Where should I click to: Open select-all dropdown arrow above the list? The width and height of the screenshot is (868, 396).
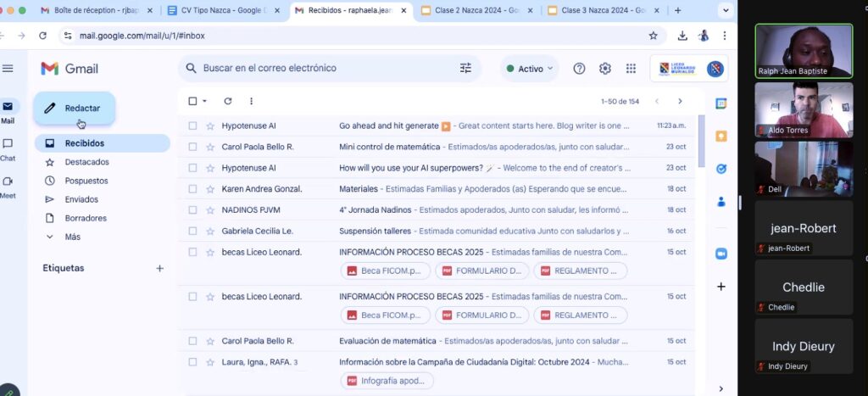coord(205,101)
